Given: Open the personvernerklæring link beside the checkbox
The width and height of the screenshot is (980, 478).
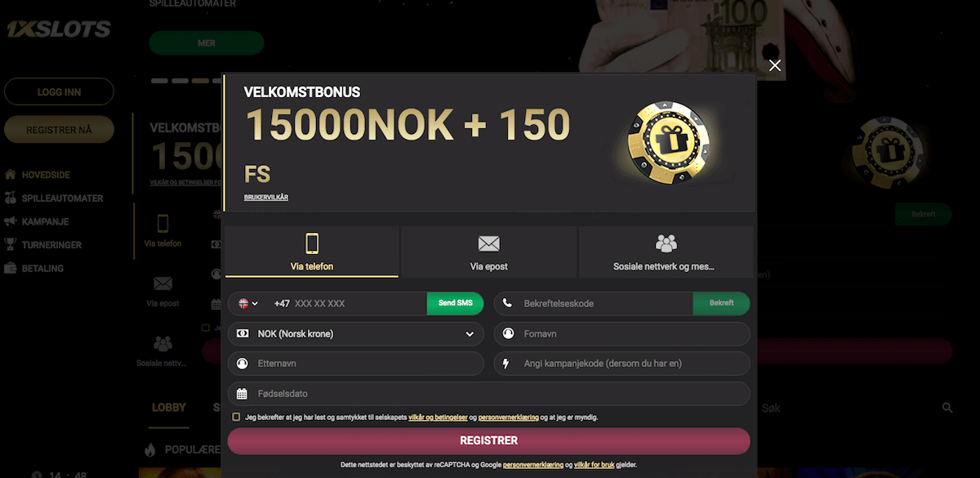Looking at the screenshot, I should coord(509,418).
